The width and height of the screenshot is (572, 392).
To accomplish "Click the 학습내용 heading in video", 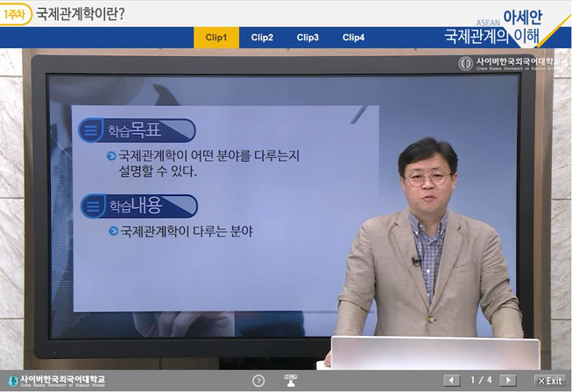I will [x=138, y=206].
